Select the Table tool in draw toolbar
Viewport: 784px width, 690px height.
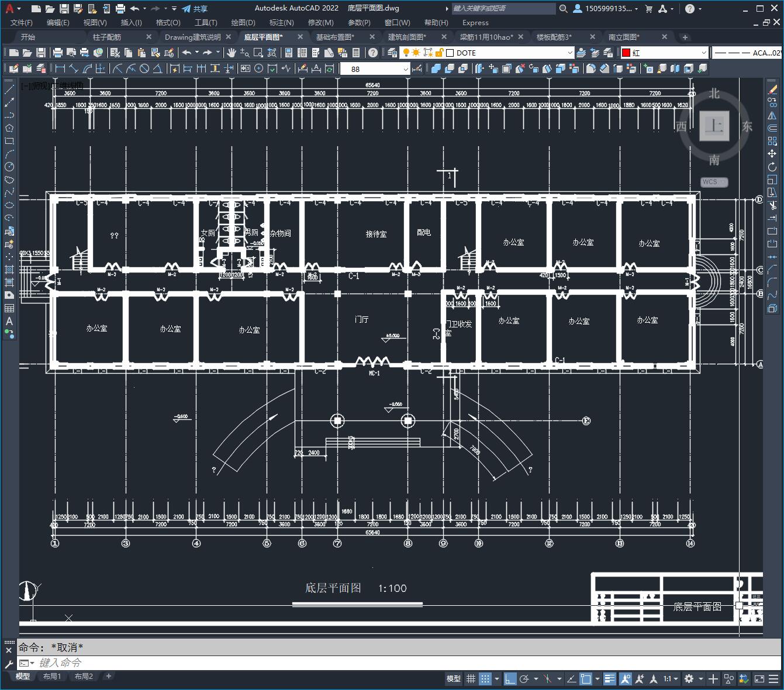(x=9, y=308)
